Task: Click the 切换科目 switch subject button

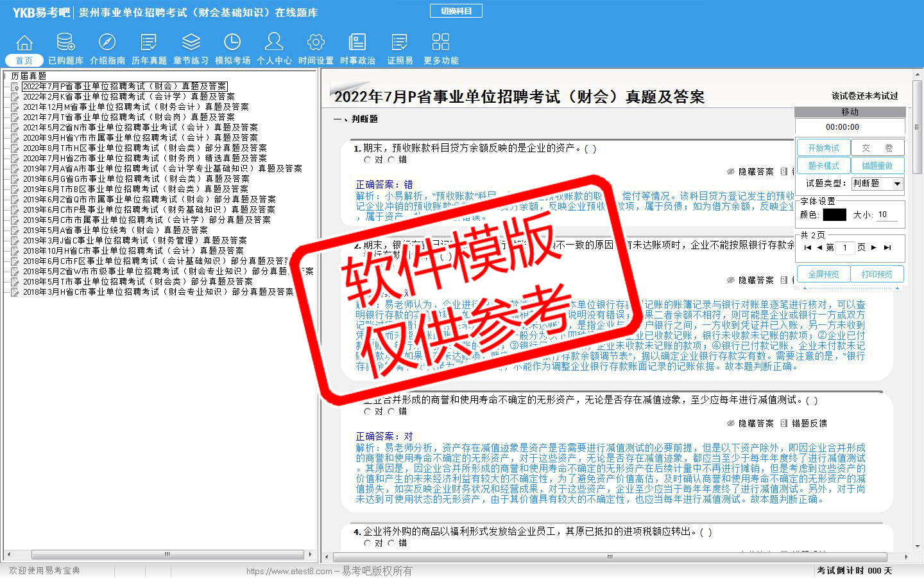Action: coord(456,11)
